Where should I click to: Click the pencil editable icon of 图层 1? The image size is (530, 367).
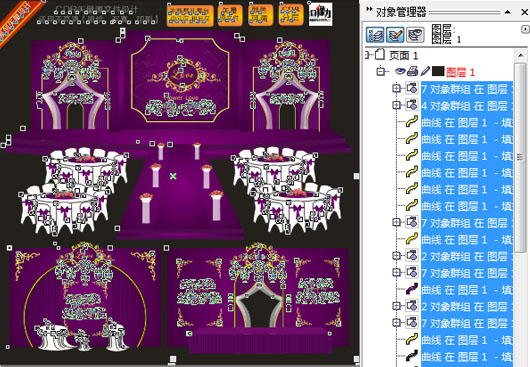pyautogui.click(x=425, y=71)
